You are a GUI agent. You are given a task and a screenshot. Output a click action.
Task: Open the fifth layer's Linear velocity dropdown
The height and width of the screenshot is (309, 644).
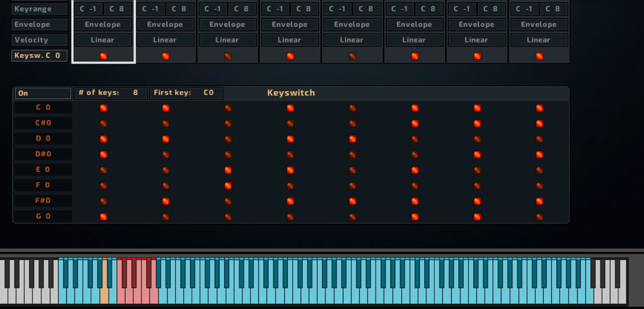[x=352, y=40]
